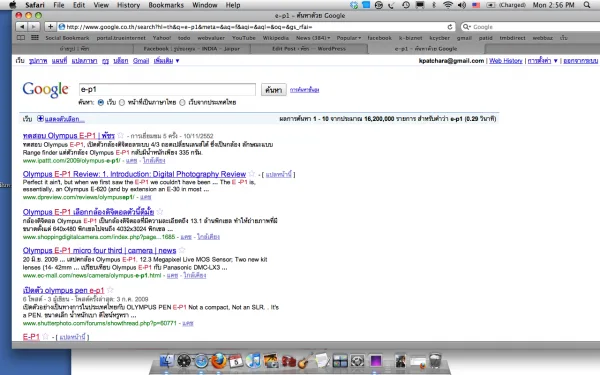Open the Wi-Fi status menu icon
Viewport: 600px width, 375px height.
(x=448, y=5)
